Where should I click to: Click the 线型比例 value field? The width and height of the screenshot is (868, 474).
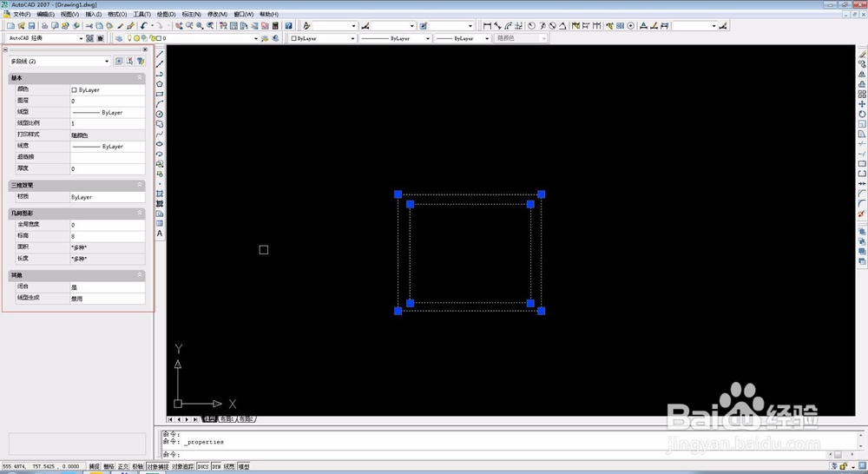pyautogui.click(x=108, y=123)
